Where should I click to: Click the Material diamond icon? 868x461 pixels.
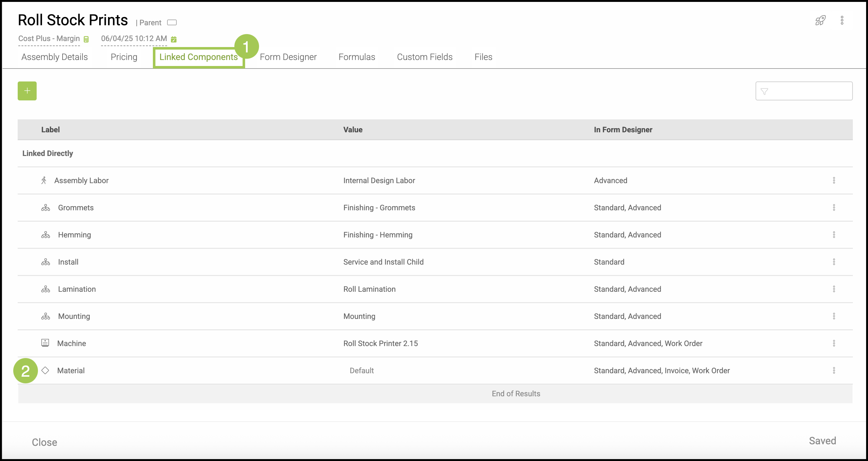pos(45,370)
